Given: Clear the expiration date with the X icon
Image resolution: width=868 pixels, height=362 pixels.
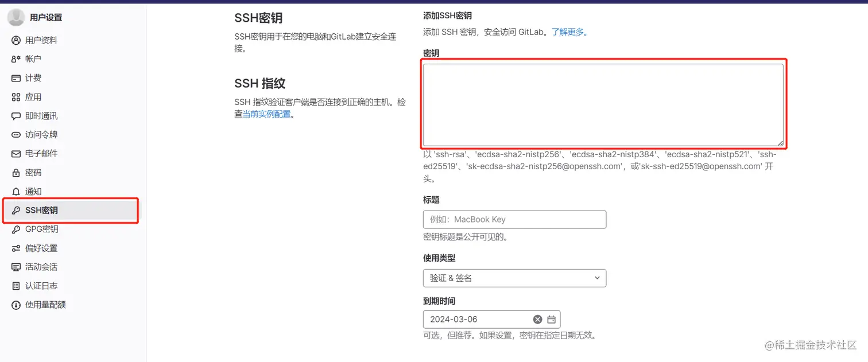Looking at the screenshot, I should tap(537, 320).
